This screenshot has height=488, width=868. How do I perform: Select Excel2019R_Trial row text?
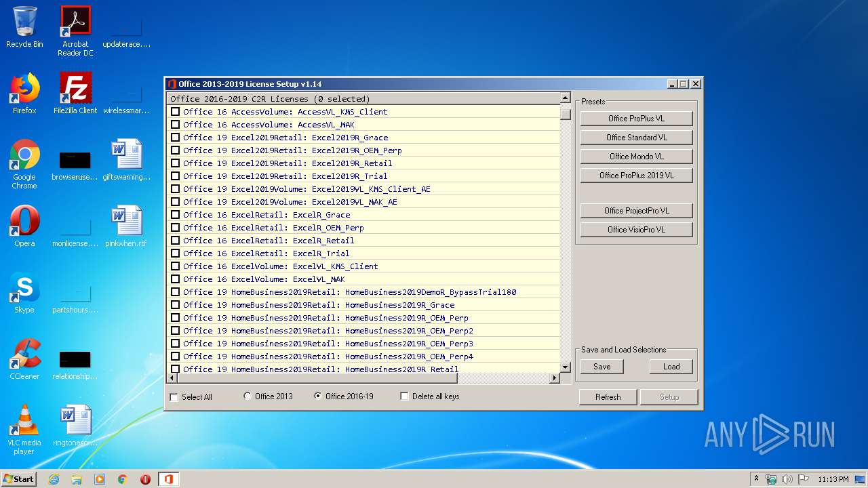285,176
